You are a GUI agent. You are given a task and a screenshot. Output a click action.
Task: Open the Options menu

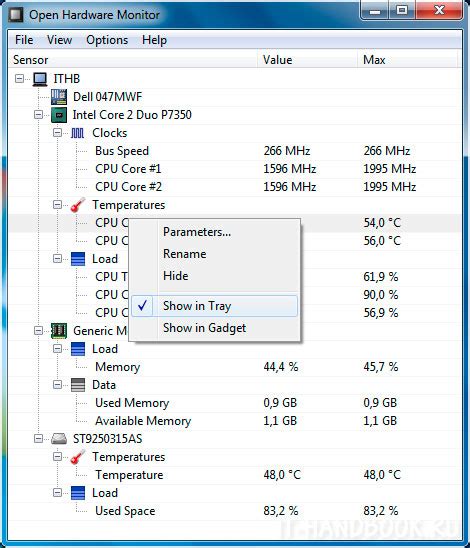pos(107,40)
